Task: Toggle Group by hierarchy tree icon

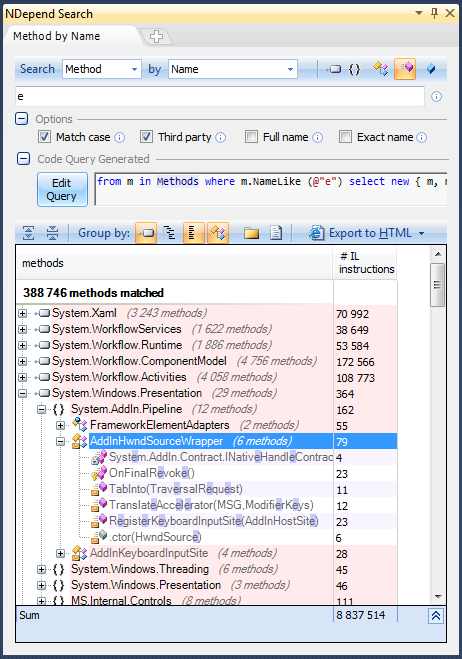Action: point(169,233)
